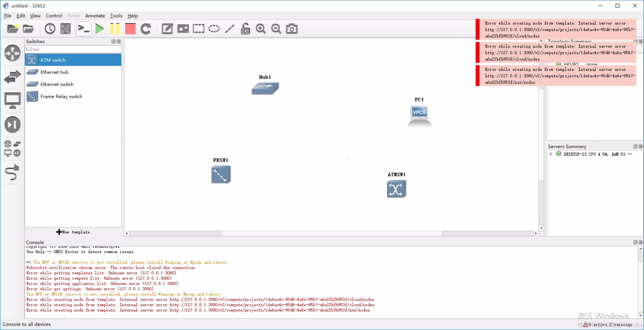This screenshot has height=330, width=644.
Task: Click the Filter input field
Action: click(72, 49)
